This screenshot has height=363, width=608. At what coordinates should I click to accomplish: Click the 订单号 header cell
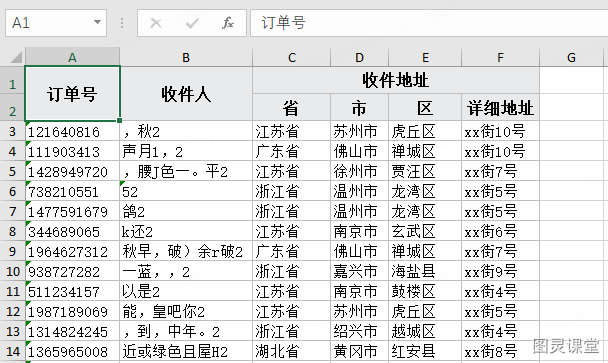pos(73,93)
